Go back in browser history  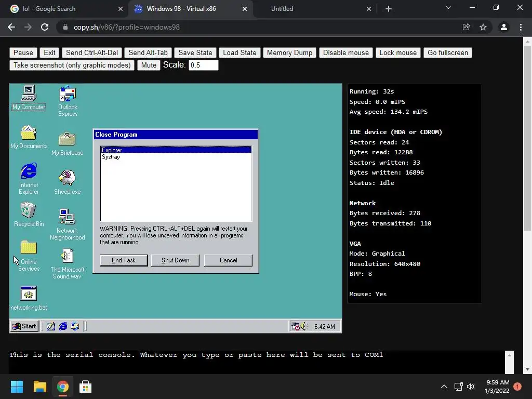pos(11,27)
